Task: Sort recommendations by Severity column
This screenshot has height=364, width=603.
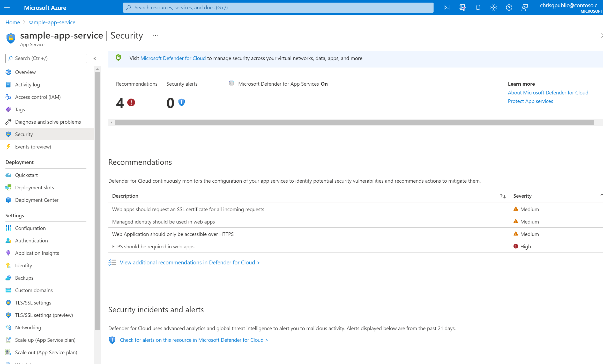Action: point(601,196)
